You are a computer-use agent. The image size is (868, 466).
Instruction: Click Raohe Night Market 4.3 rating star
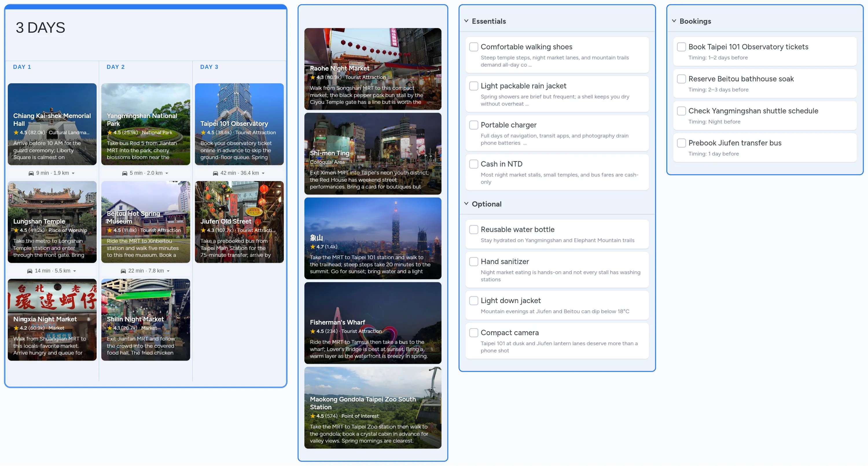coord(313,77)
